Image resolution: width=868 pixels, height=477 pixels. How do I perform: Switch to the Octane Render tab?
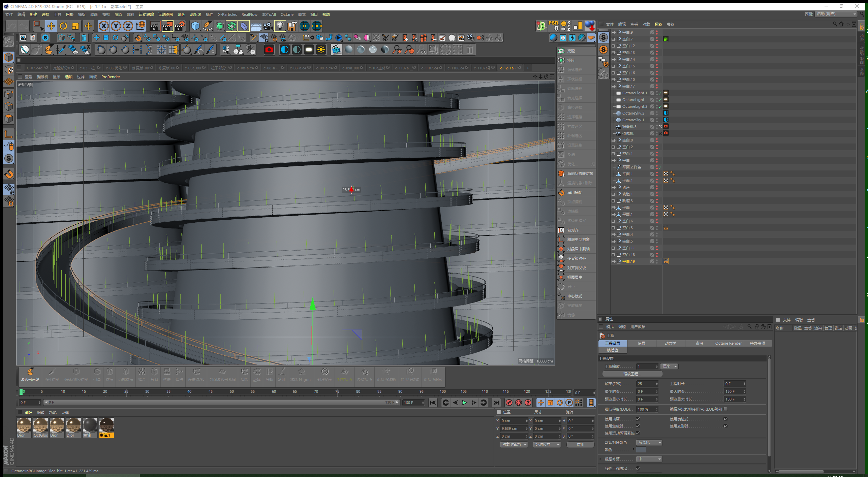point(728,343)
